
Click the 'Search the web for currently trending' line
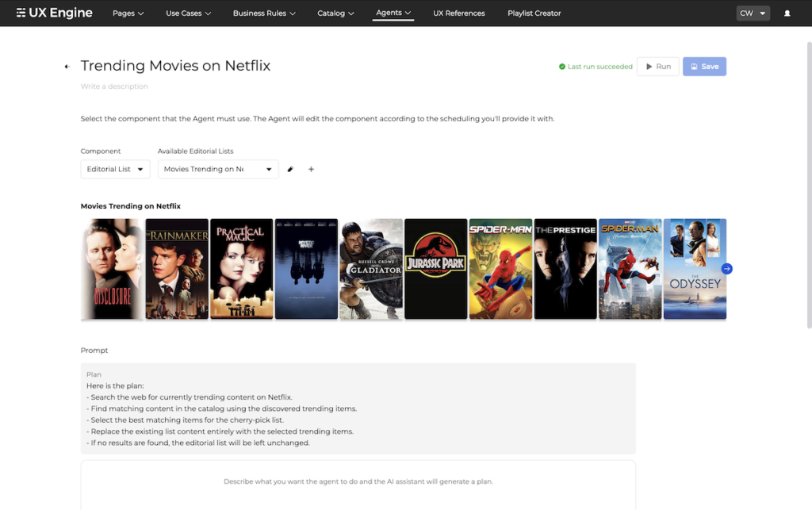[x=190, y=397]
